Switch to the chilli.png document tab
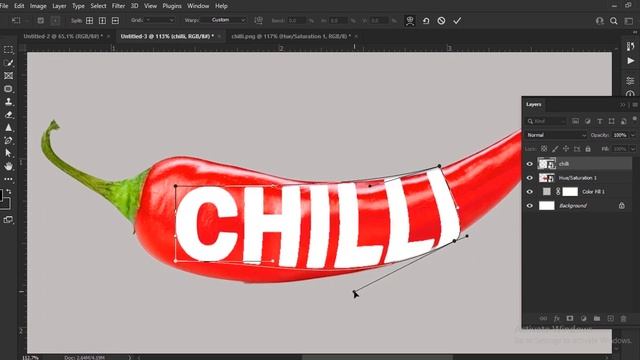The image size is (640, 360). click(291, 36)
